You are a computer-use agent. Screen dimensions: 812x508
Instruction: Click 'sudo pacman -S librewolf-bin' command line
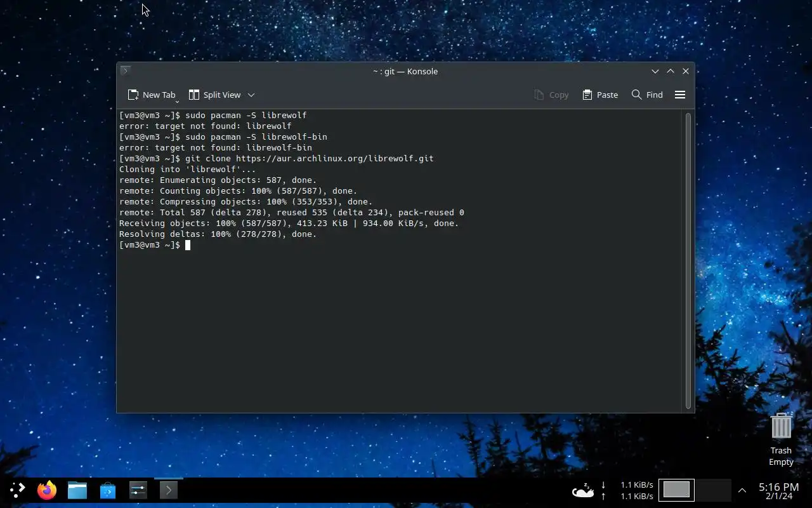tap(223, 137)
